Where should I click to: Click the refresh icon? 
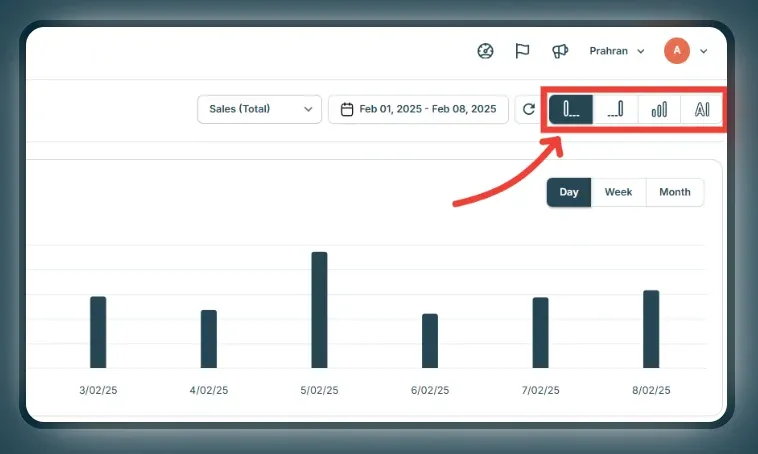[x=529, y=109]
